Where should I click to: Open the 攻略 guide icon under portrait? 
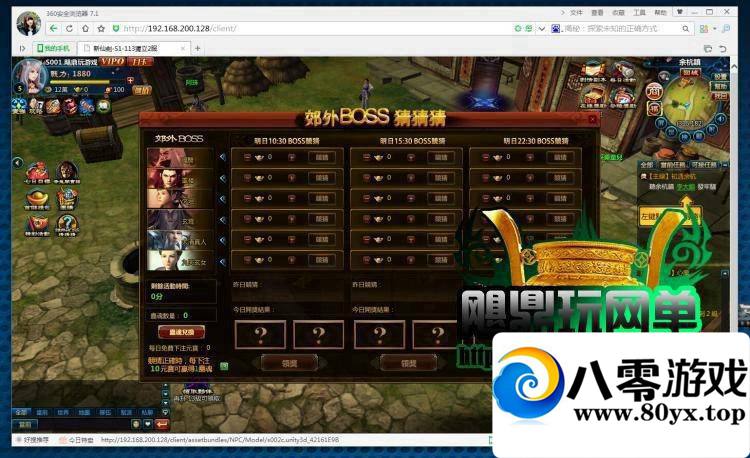click(x=36, y=106)
